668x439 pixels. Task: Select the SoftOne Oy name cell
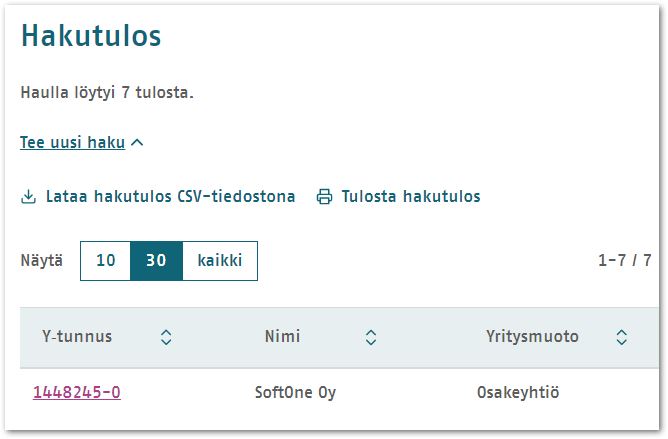[295, 392]
